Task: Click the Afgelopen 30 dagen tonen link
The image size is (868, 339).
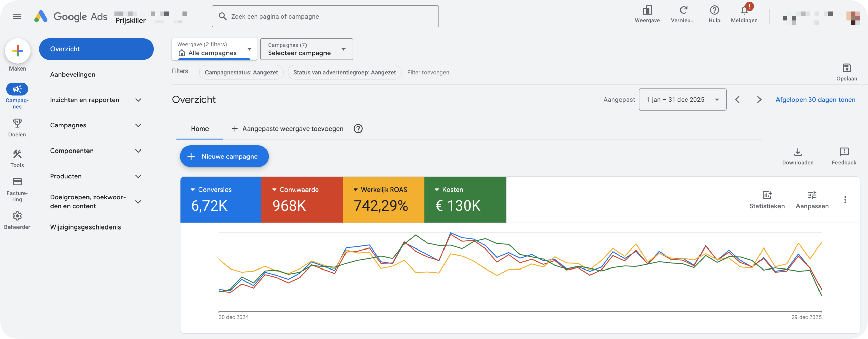Action: click(816, 99)
